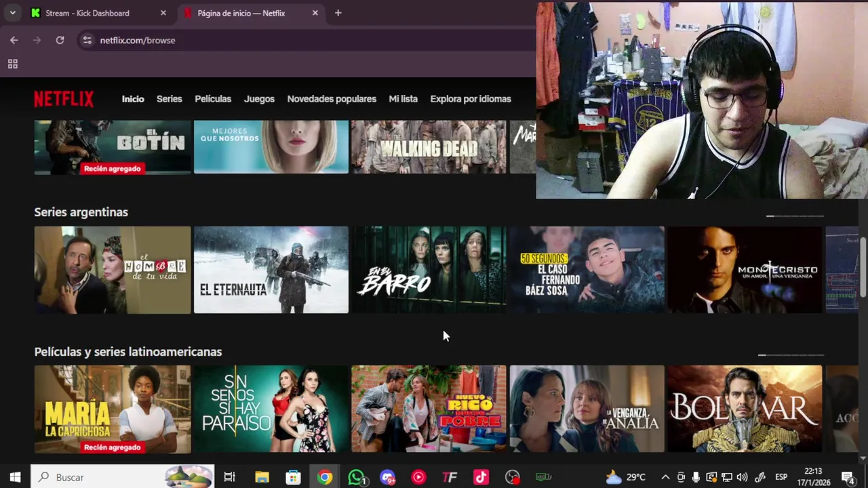The height and width of the screenshot is (488, 868).
Task: Open the Series navigation item
Action: click(x=170, y=99)
